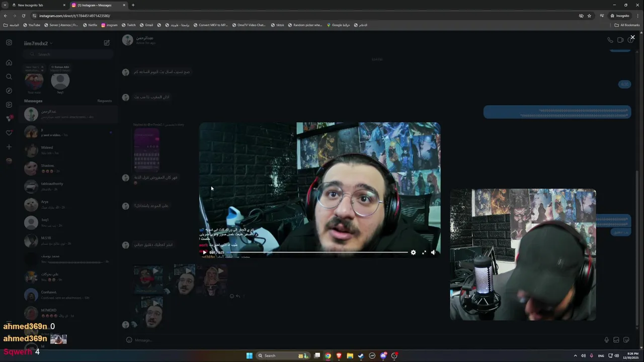Open Notifications heart in sidebar
644x362 pixels.
click(x=9, y=133)
